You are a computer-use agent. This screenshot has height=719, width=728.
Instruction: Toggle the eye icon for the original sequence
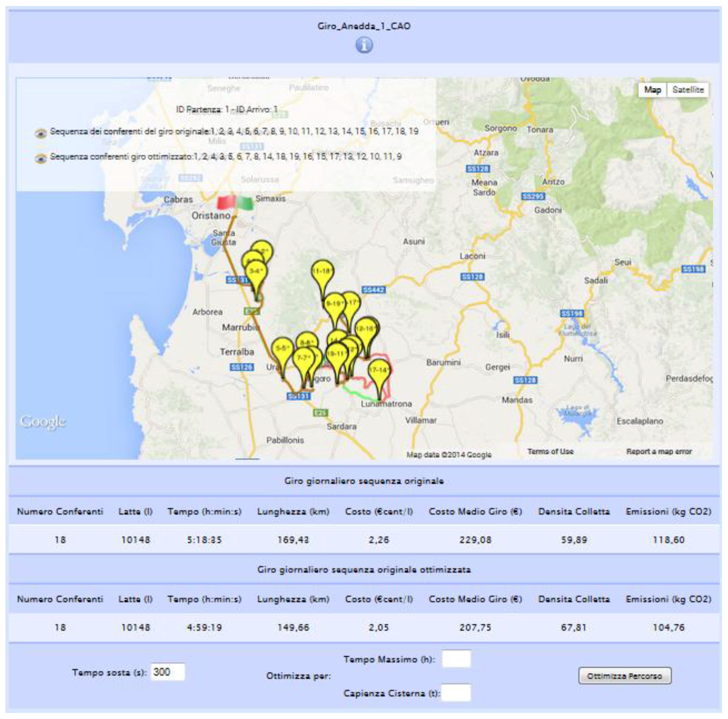(41, 133)
